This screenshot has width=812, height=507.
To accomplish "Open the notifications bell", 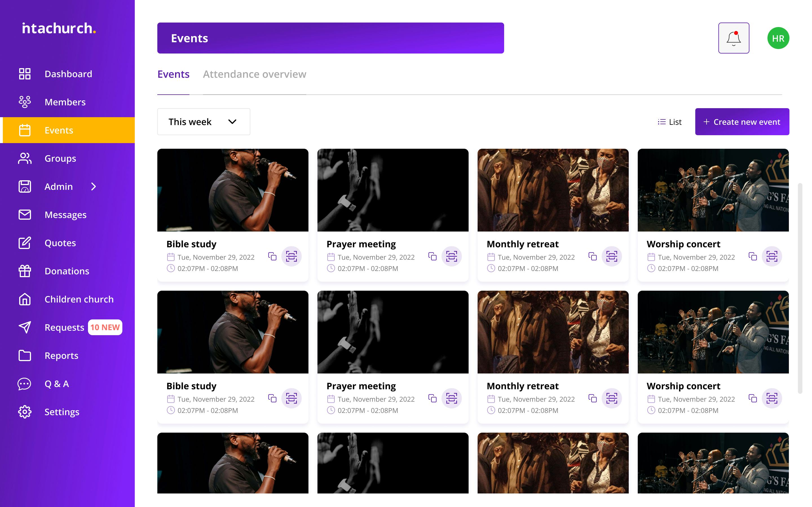I will click(x=734, y=38).
